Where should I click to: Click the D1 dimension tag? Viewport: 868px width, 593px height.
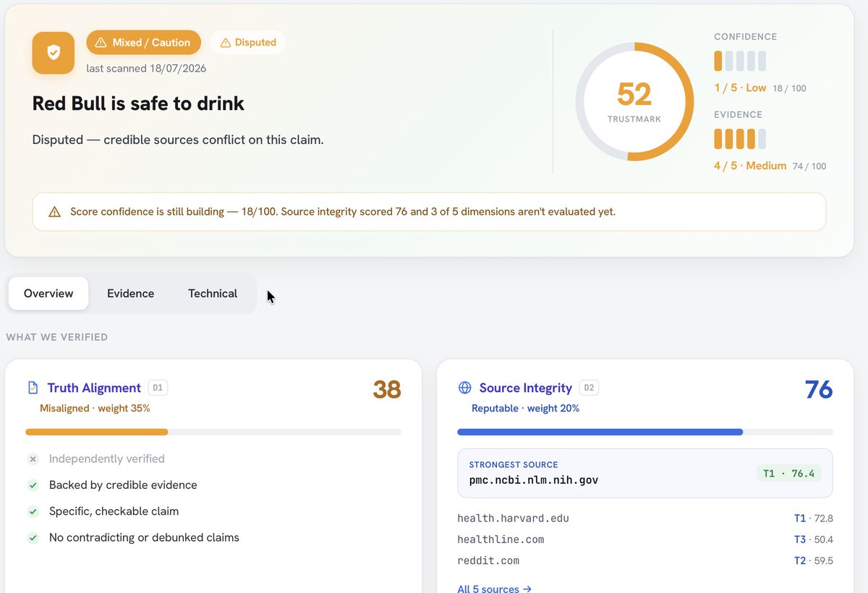pos(158,388)
